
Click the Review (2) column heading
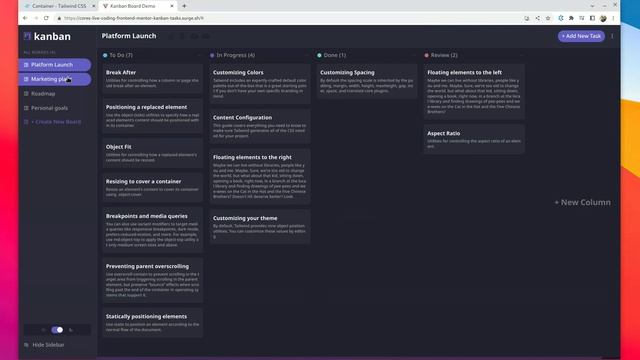[444, 55]
